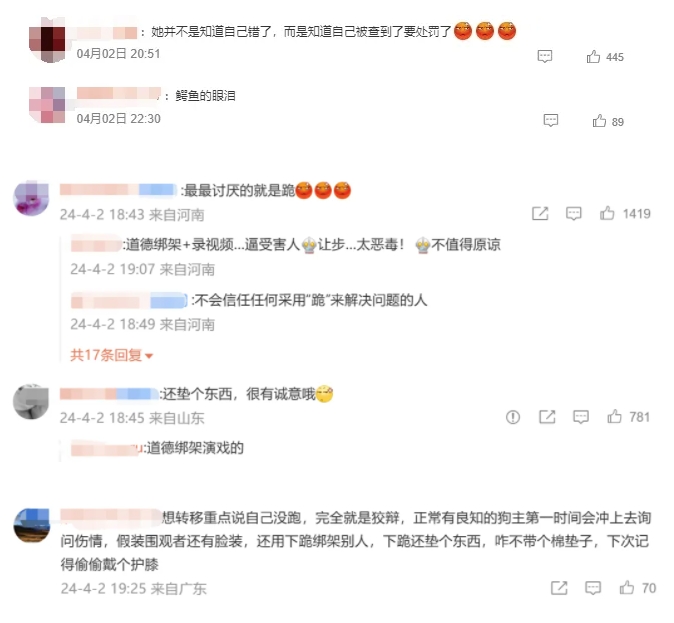This screenshot has width=674, height=623.
Task: Share the 19:25 Guangdong comment
Action: pyautogui.click(x=559, y=588)
